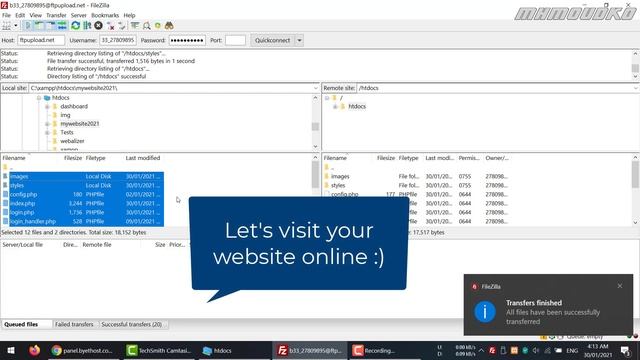
Task: Click the Quickconnect button
Action: click(272, 40)
